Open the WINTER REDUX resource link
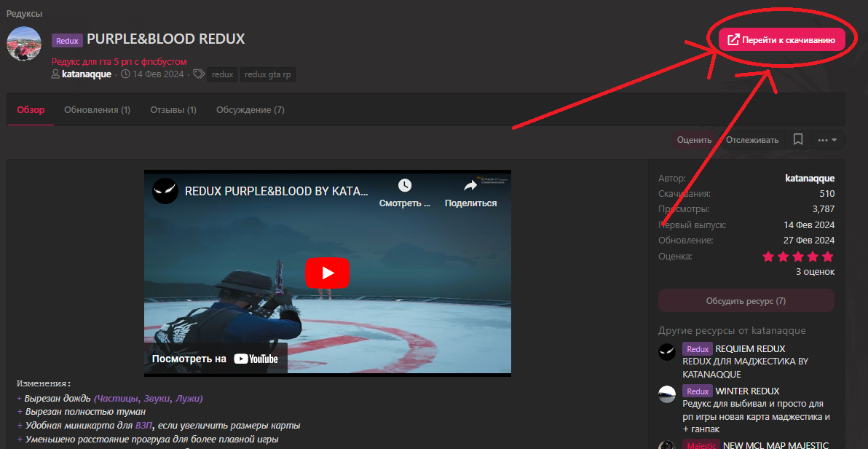868x449 pixels. pos(747,391)
